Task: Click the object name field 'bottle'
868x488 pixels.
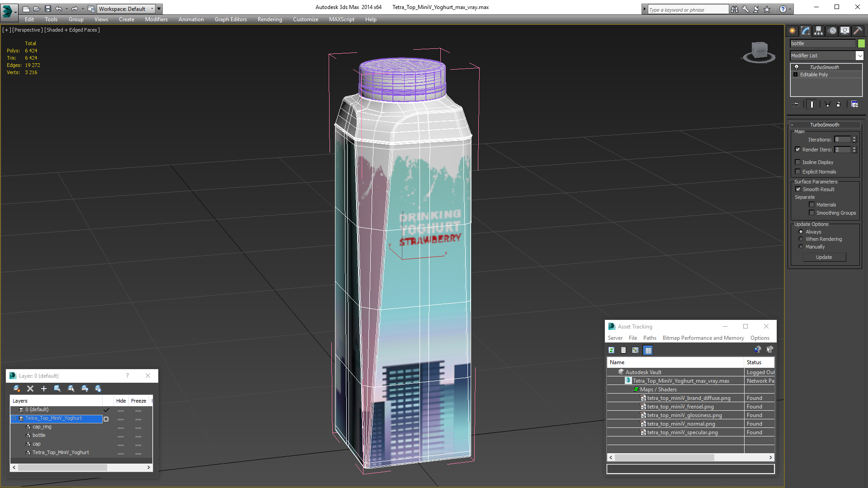Action: [823, 43]
